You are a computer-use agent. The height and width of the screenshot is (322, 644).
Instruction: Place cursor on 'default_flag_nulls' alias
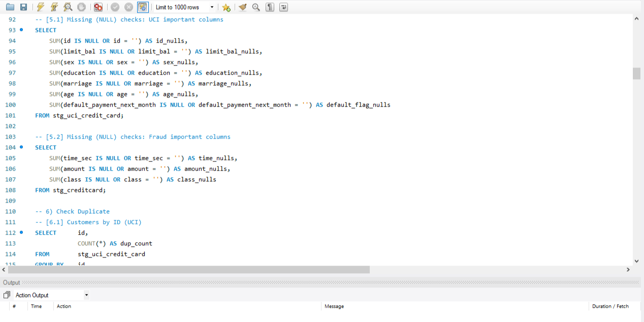click(x=359, y=105)
